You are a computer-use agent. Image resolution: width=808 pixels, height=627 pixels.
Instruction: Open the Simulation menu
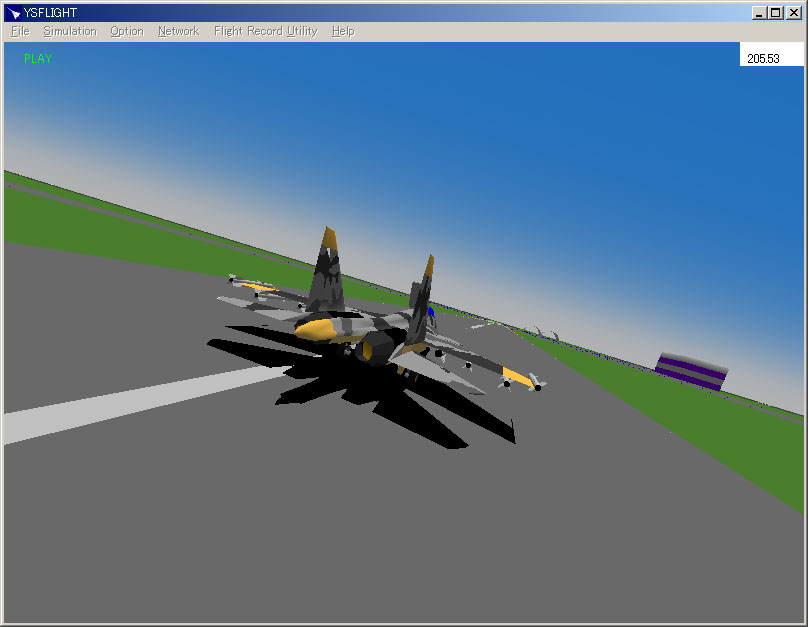pyautogui.click(x=70, y=31)
